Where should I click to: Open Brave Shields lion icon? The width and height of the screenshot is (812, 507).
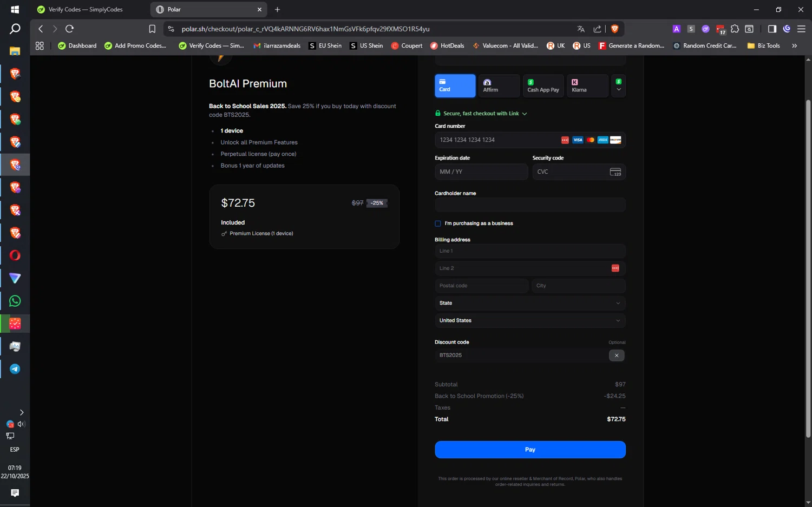[615, 29]
